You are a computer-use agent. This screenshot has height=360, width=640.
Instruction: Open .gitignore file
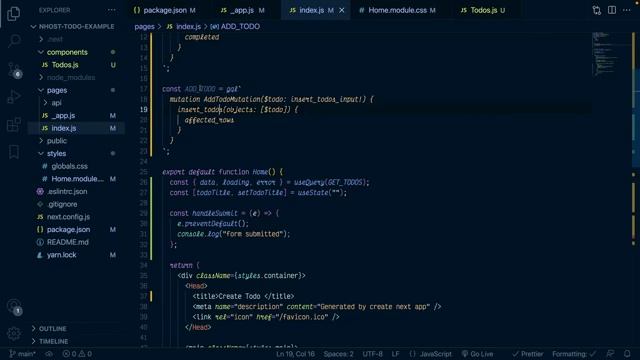pyautogui.click(x=62, y=204)
